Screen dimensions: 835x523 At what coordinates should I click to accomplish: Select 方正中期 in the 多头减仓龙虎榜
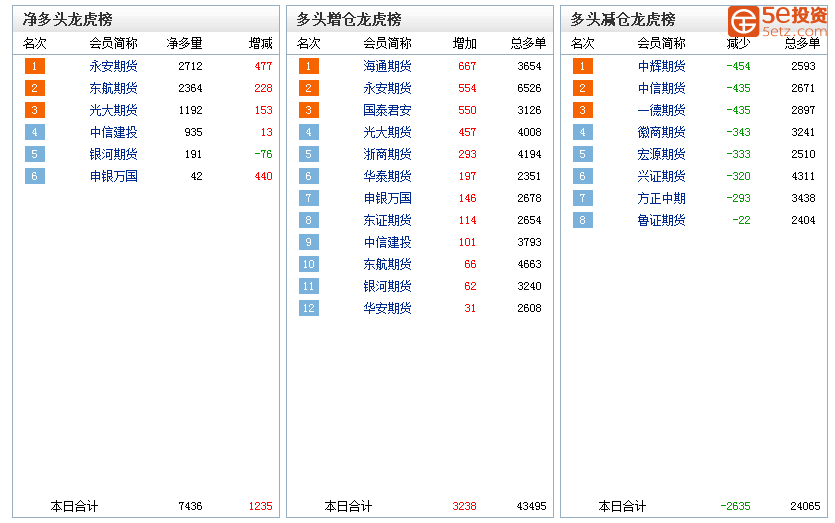661,198
